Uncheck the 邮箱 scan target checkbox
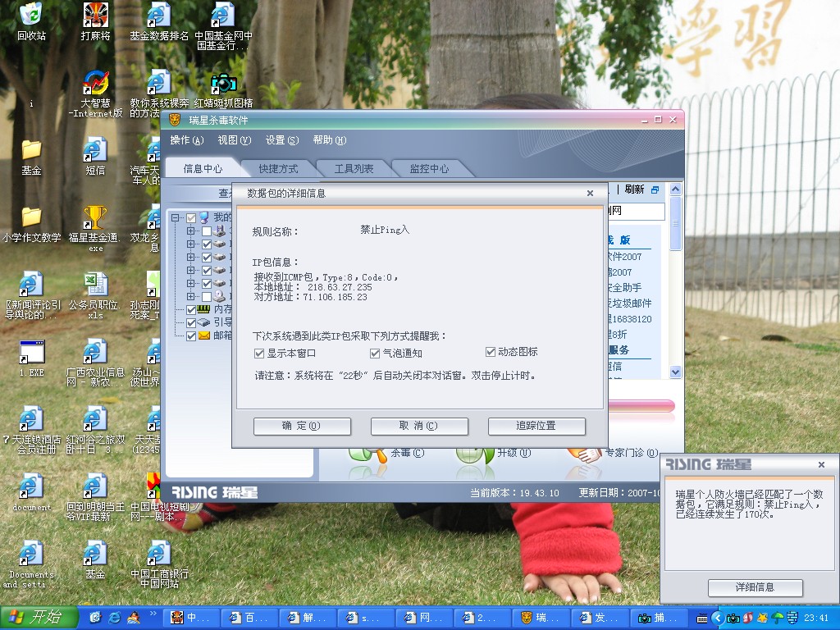Viewport: 840px width, 630px height. (x=190, y=336)
